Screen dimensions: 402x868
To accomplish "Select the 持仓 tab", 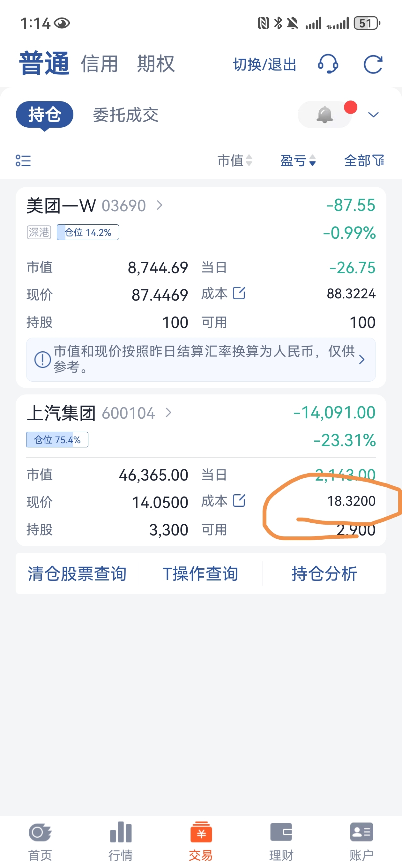I will (x=45, y=115).
